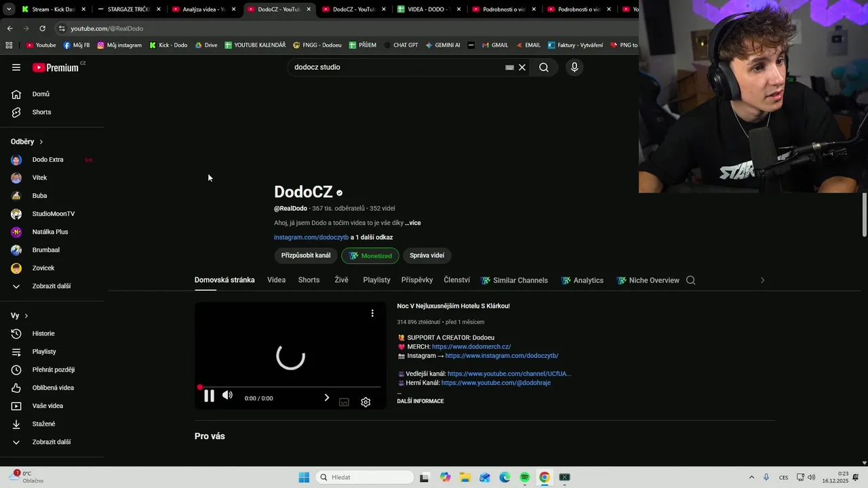Open Spotify from the taskbar

pos(524,477)
